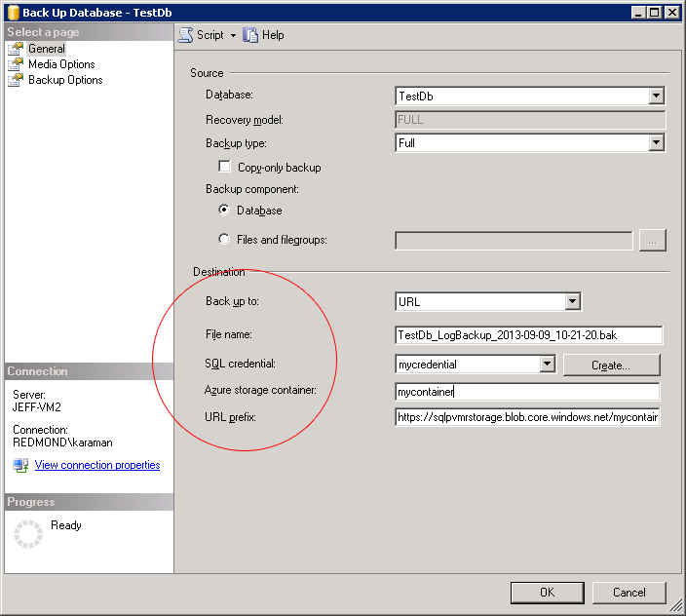Image resolution: width=686 pixels, height=616 pixels.
Task: Select the Backup Options page icon
Action: point(16,80)
